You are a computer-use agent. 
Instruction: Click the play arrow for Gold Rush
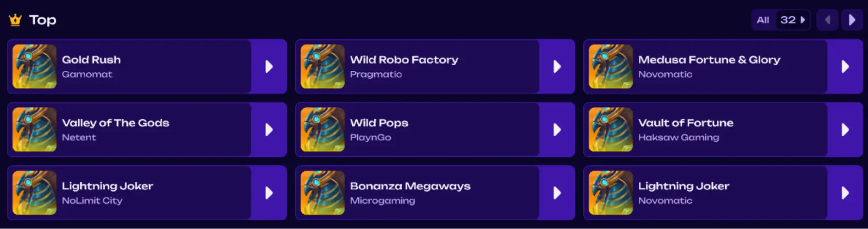[269, 66]
